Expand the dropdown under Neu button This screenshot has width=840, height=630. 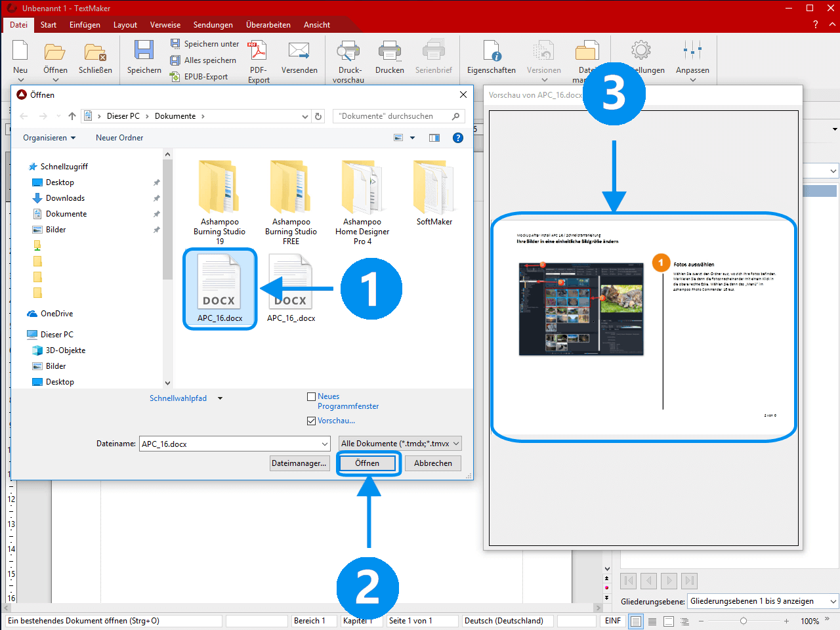[x=20, y=80]
